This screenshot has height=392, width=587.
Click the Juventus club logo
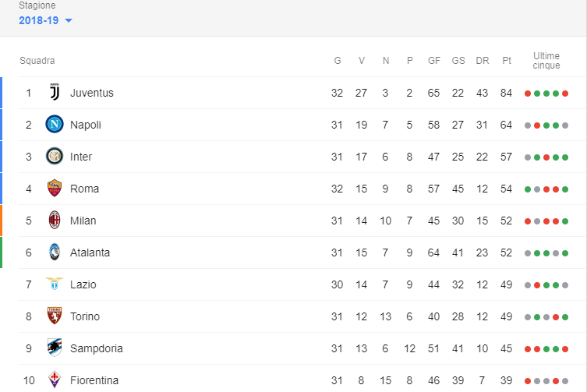tap(55, 93)
